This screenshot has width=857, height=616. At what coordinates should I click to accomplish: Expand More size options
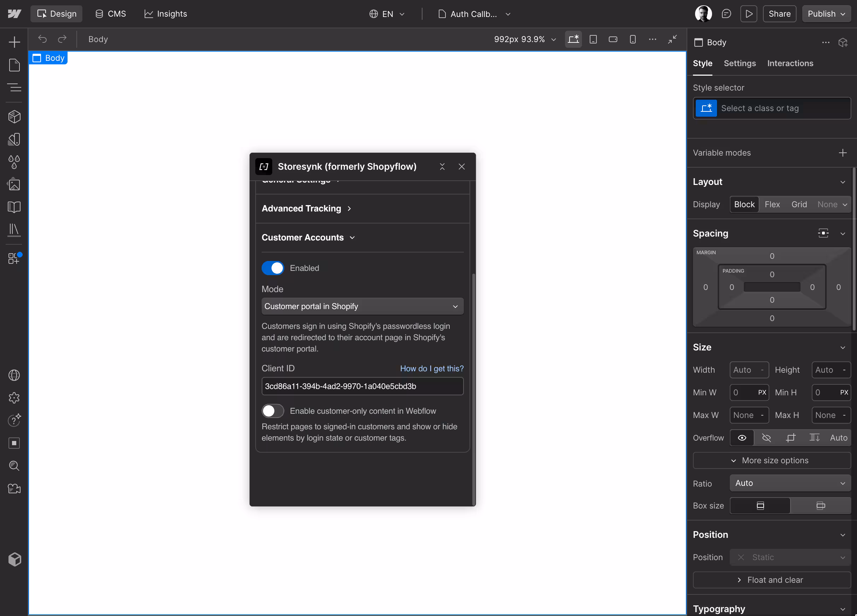click(771, 460)
